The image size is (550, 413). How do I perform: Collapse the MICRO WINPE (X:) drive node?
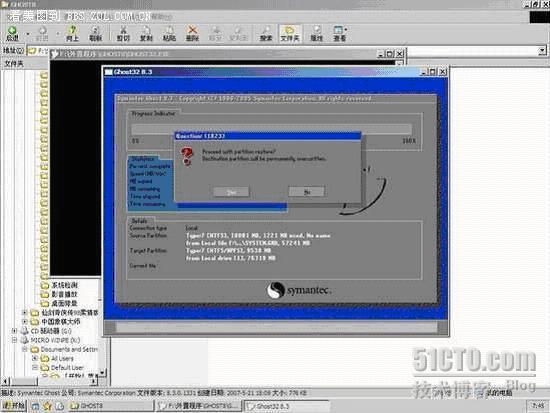(x=14, y=340)
